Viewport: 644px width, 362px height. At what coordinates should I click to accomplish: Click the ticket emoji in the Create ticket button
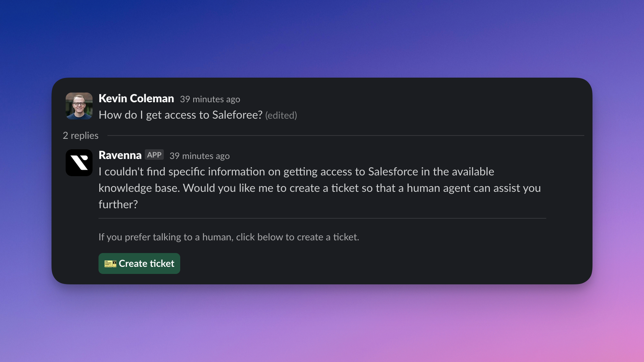coord(110,263)
